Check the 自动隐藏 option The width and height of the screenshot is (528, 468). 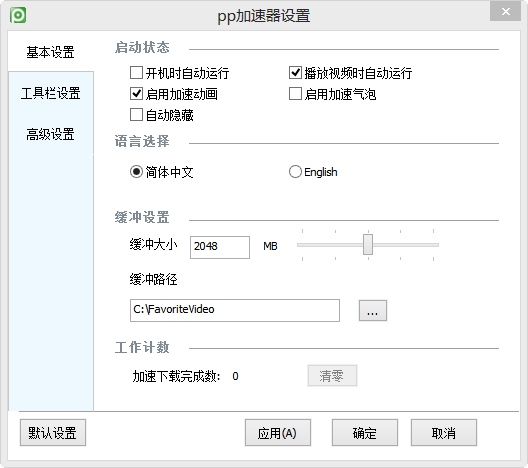pos(136,115)
